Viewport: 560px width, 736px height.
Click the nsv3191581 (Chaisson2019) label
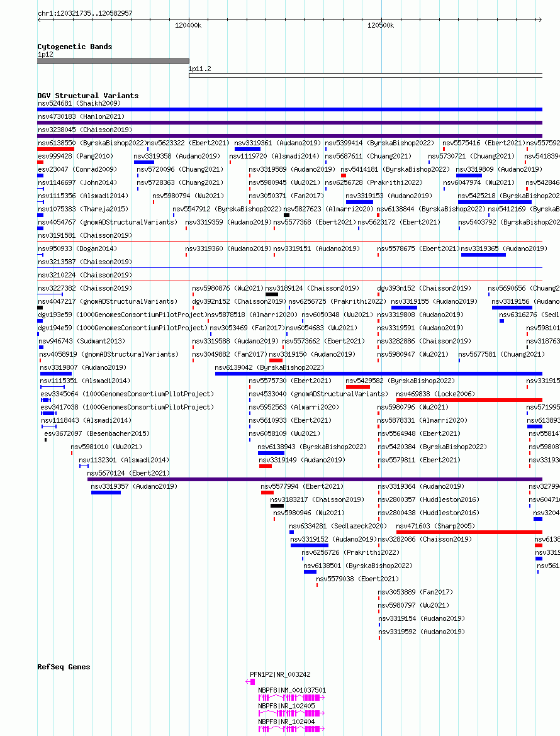pos(85,235)
